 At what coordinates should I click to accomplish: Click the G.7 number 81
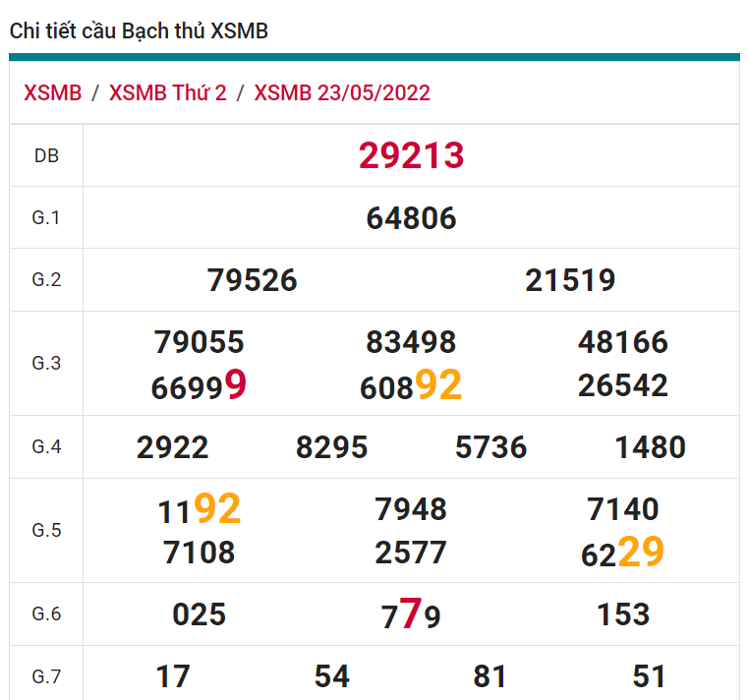[x=490, y=676]
